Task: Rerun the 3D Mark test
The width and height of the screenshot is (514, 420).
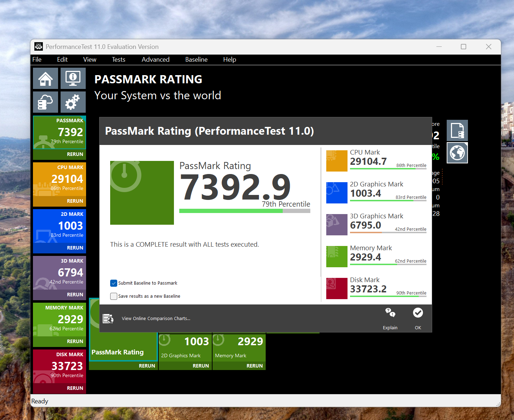Action: [x=75, y=295]
